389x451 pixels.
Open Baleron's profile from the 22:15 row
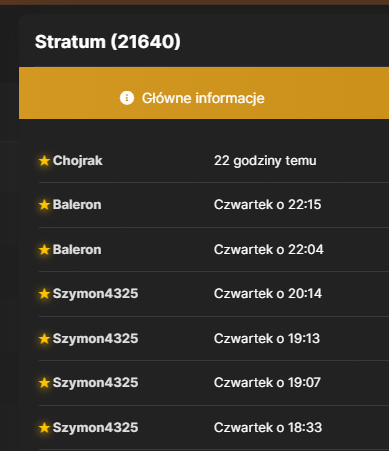coord(77,205)
